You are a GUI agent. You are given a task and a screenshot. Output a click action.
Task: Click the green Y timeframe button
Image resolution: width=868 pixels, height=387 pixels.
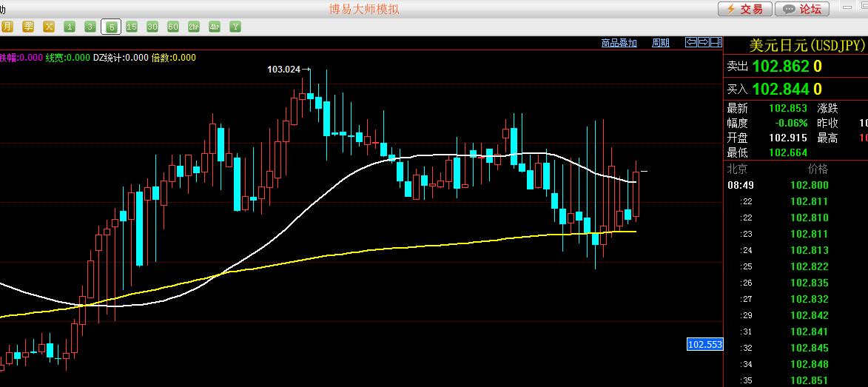(x=235, y=27)
